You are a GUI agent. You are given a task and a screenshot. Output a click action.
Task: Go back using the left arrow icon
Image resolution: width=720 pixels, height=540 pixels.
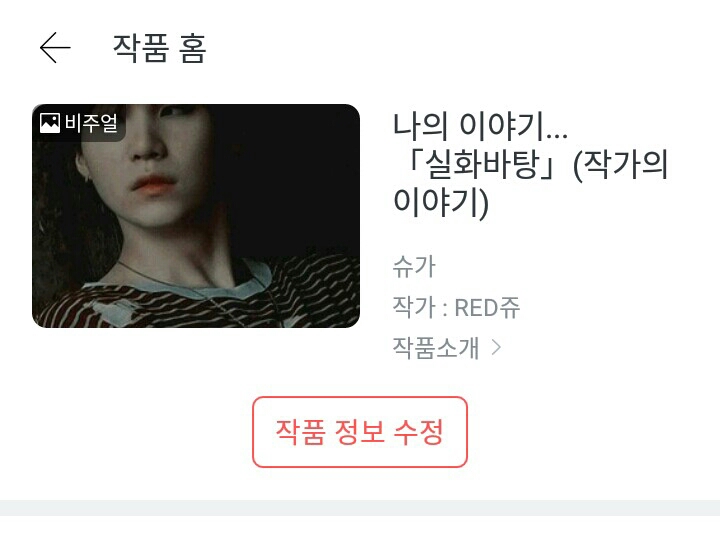[x=55, y=48]
